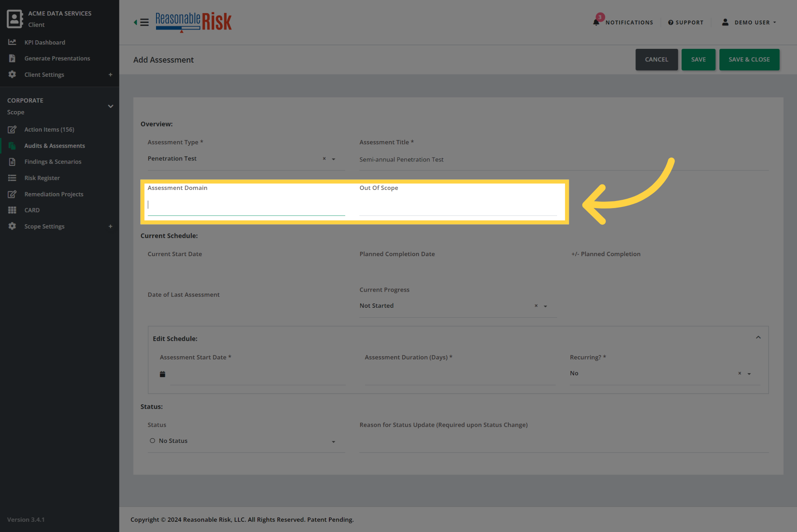Open Assessment Type dropdown arrow
Screen dimensions: 797x532
click(333, 159)
